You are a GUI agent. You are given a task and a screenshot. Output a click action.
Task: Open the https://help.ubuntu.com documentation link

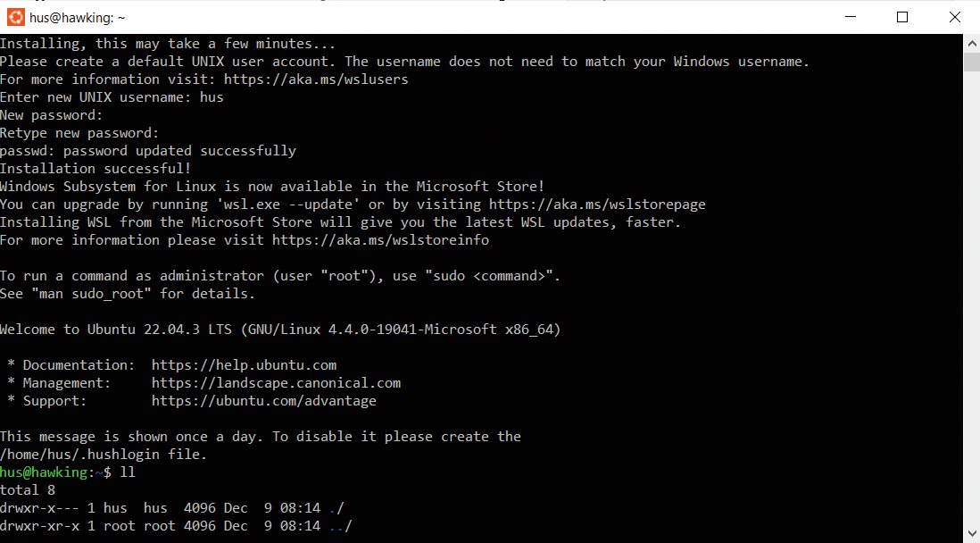coord(244,365)
